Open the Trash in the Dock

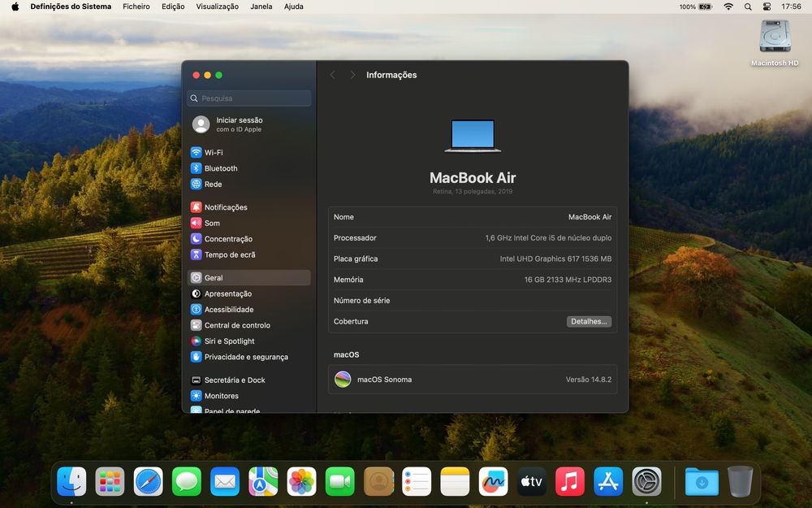tap(741, 481)
